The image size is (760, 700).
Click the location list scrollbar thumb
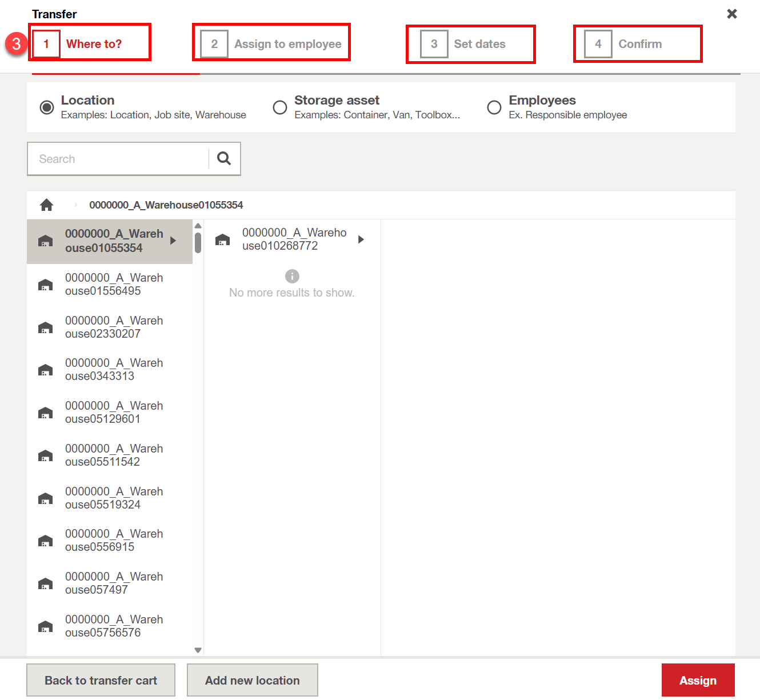[198, 242]
